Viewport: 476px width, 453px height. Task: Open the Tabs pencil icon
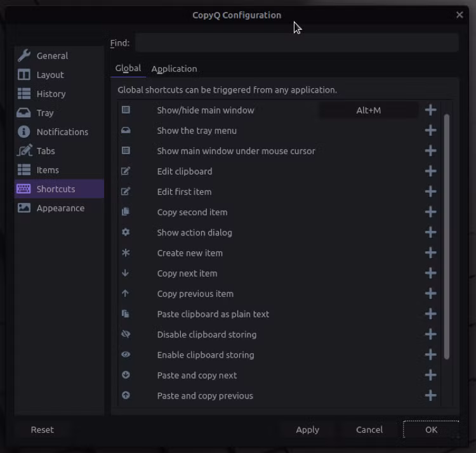(25, 150)
